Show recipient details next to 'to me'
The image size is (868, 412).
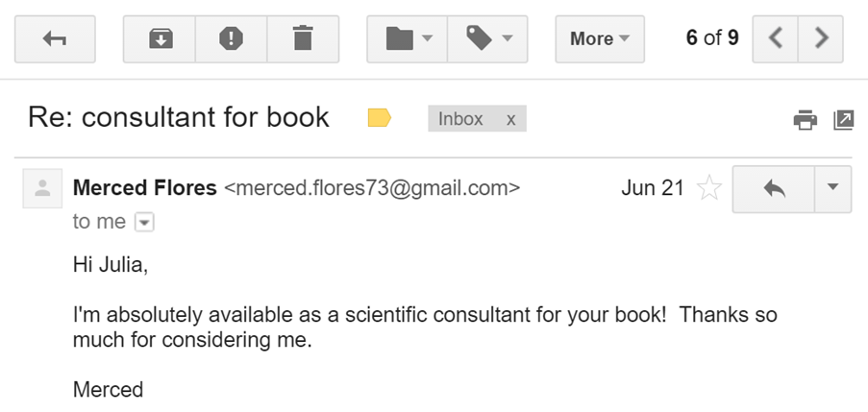pyautogui.click(x=144, y=223)
